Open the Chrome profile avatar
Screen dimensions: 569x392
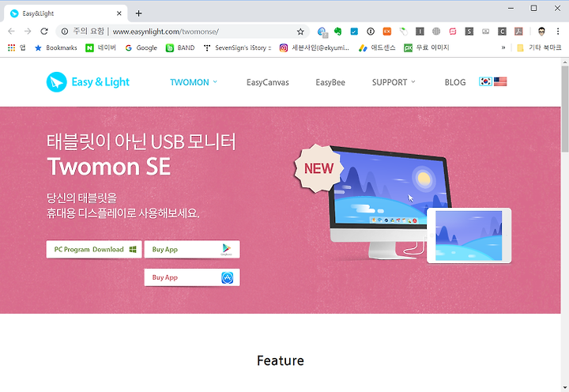(541, 32)
